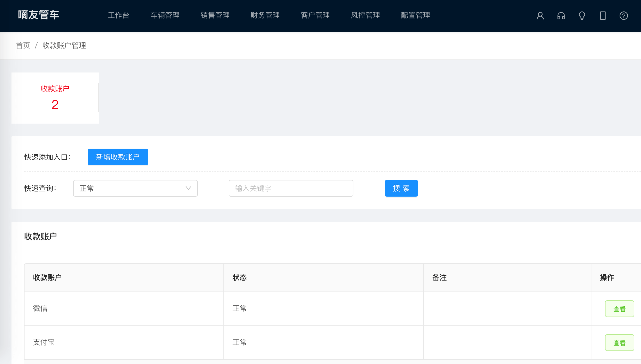Click the 快速添加入口 label
Screen dimensions: 641x364
click(x=48, y=157)
